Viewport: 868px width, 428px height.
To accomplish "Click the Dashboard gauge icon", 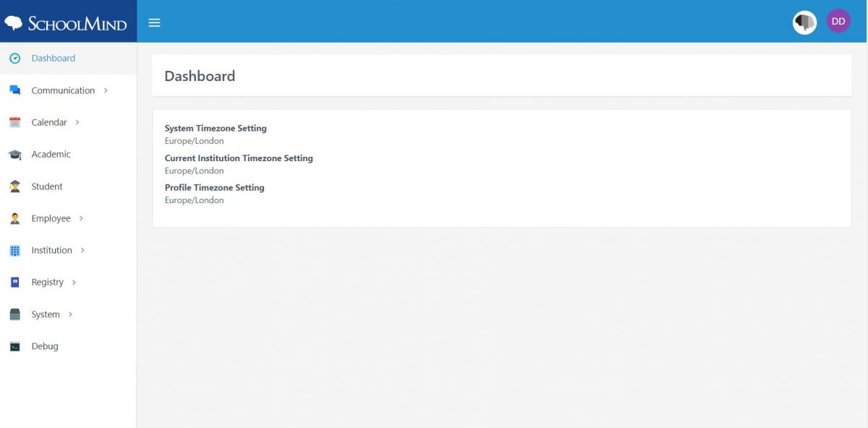I will (x=14, y=59).
